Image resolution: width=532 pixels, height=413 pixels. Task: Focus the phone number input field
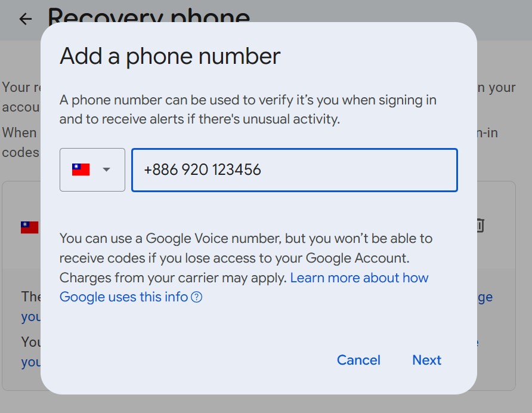click(293, 169)
